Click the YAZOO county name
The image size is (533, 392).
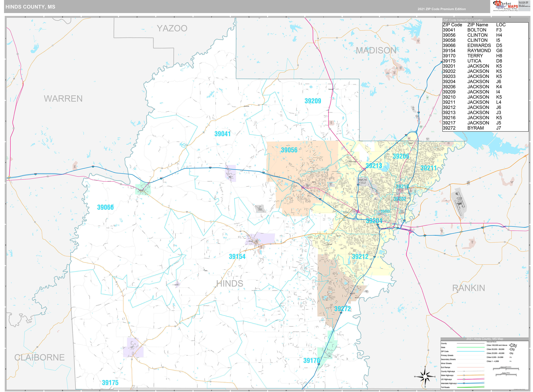coord(172,28)
